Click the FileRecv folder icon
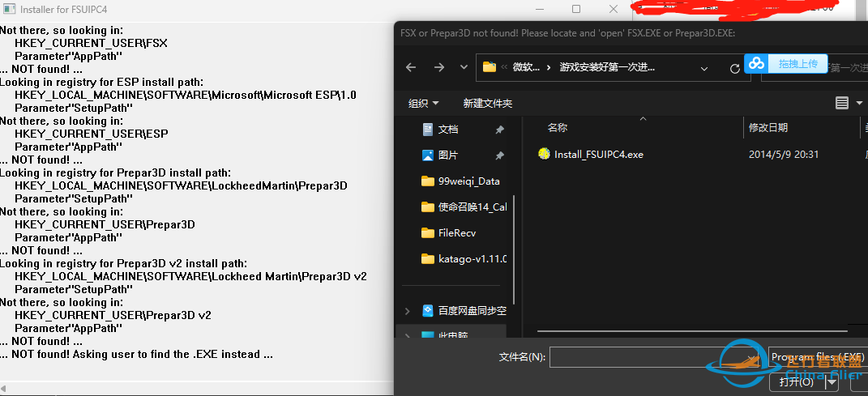This screenshot has height=396, width=868. [427, 233]
